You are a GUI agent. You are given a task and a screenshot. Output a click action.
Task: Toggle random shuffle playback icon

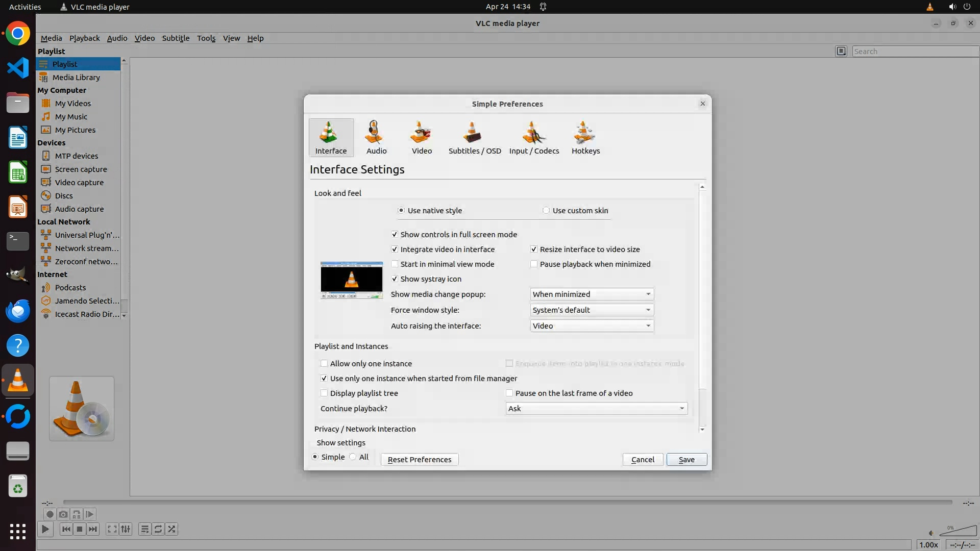[172, 529]
